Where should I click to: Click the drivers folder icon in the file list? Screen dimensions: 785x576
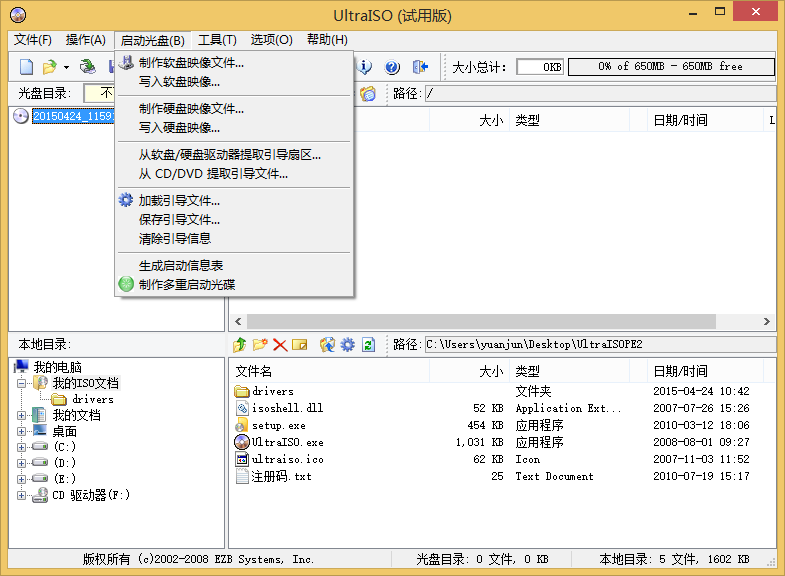[242, 391]
